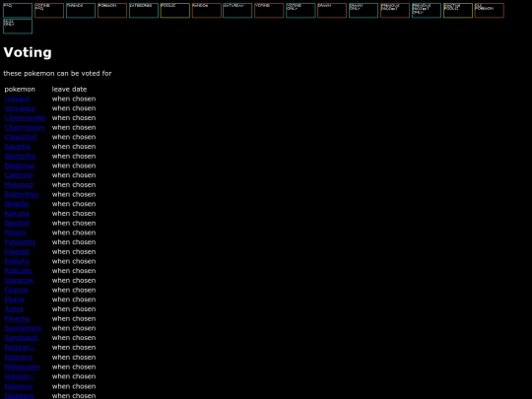Open the Weedle link

(x=17, y=204)
